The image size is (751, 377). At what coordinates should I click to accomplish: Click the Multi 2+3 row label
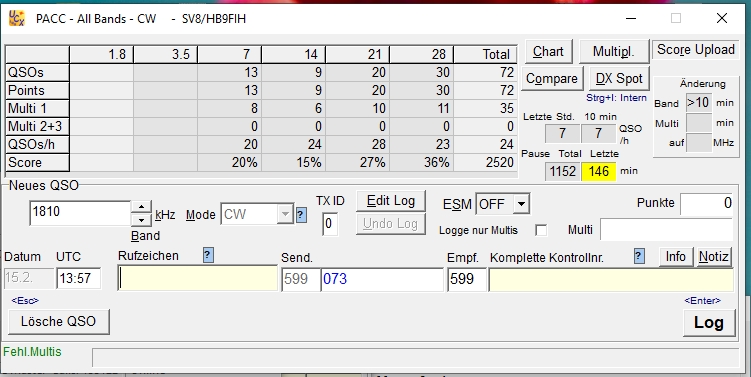[x=37, y=126]
